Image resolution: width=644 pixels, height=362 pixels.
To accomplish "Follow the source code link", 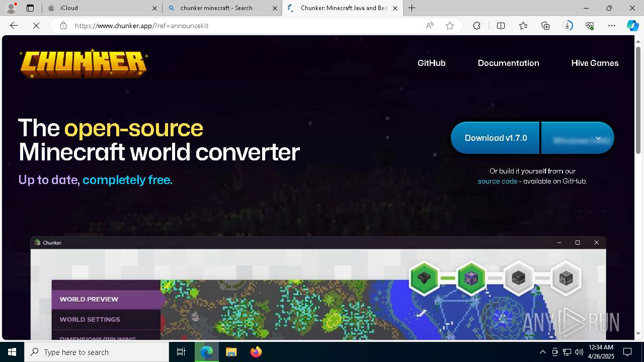I will pos(498,181).
